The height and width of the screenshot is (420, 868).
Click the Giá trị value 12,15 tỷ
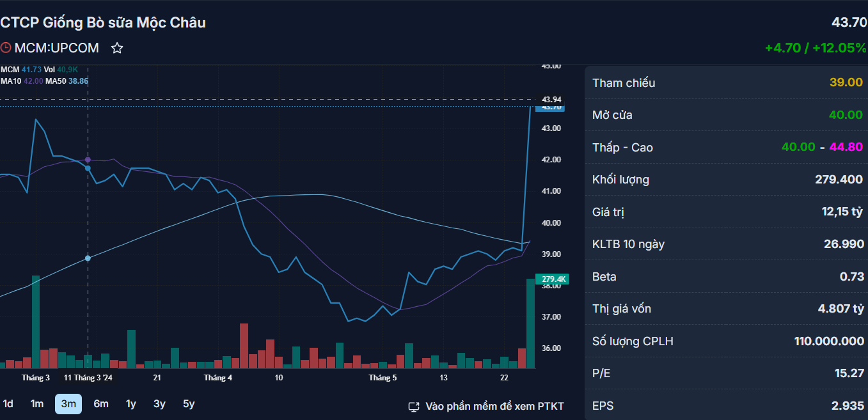point(842,212)
